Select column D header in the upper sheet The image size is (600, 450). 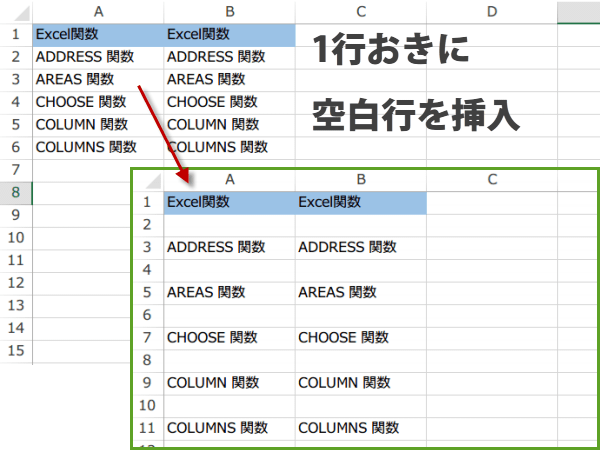point(492,12)
